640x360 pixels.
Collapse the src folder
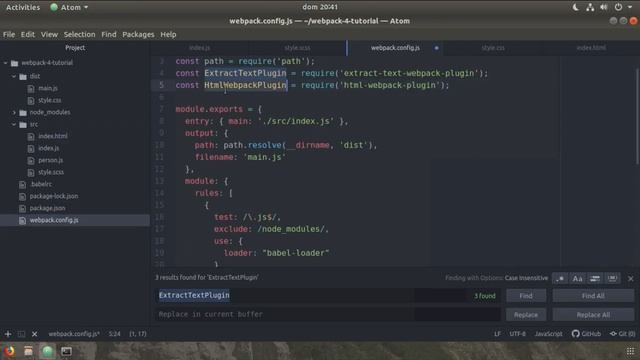[14, 124]
